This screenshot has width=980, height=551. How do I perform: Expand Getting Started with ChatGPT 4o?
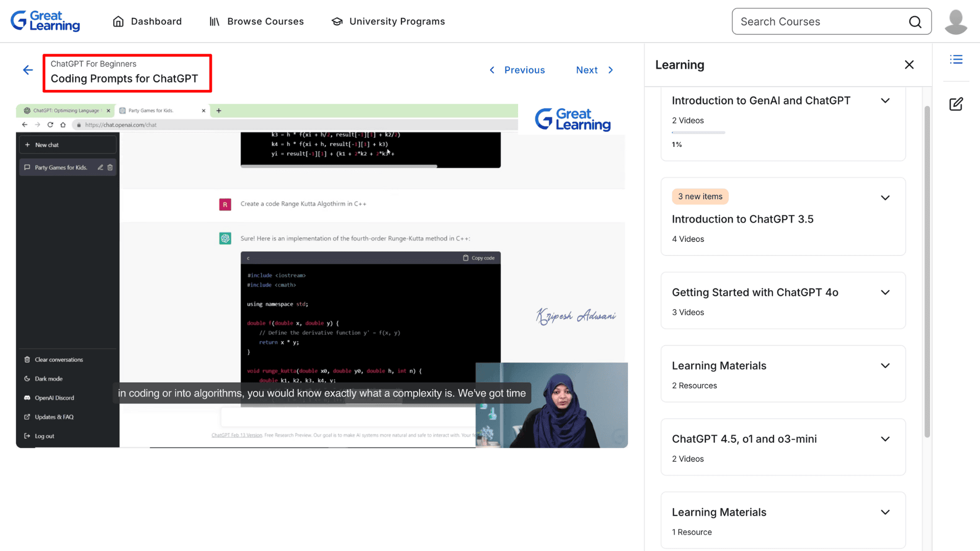click(x=885, y=292)
